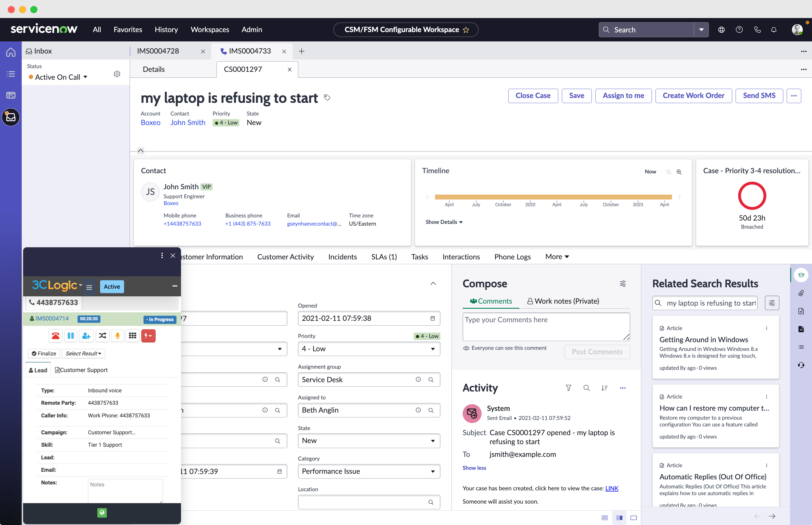
Task: Hold the call with pause icon
Action: click(x=70, y=336)
